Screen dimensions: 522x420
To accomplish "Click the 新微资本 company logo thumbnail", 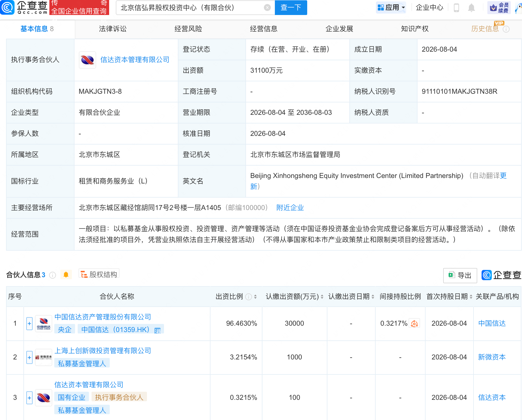I will point(44,357).
